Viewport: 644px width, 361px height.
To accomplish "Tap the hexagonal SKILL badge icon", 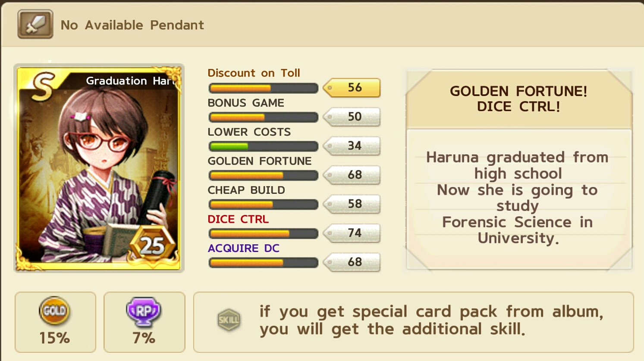I will coord(229,320).
